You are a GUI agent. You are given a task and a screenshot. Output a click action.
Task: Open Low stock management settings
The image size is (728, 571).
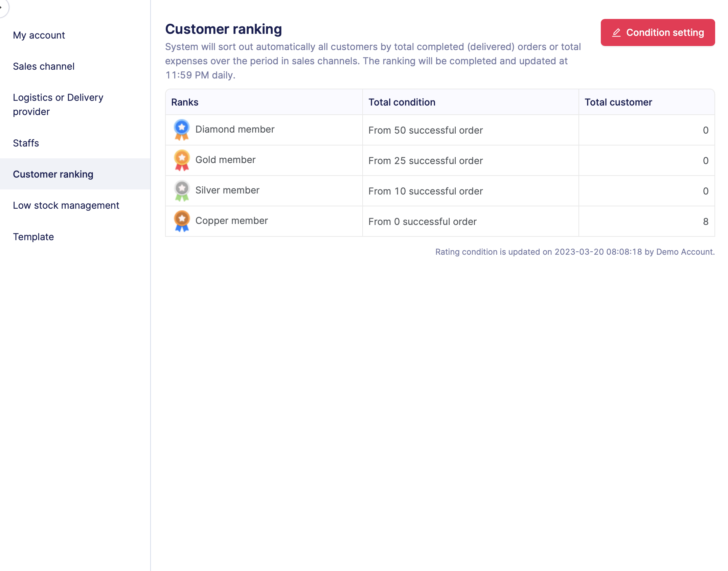pyautogui.click(x=66, y=205)
